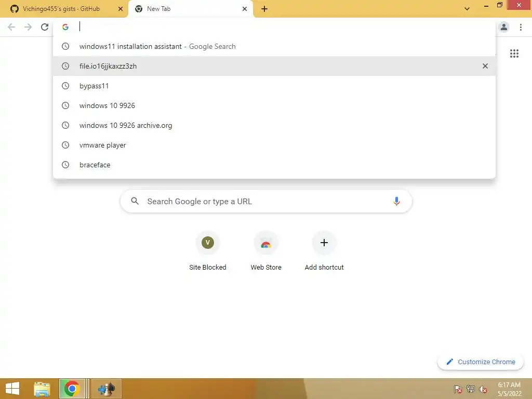Image resolution: width=532 pixels, height=399 pixels.
Task: Open the Web Store shortcut
Action: click(x=266, y=251)
